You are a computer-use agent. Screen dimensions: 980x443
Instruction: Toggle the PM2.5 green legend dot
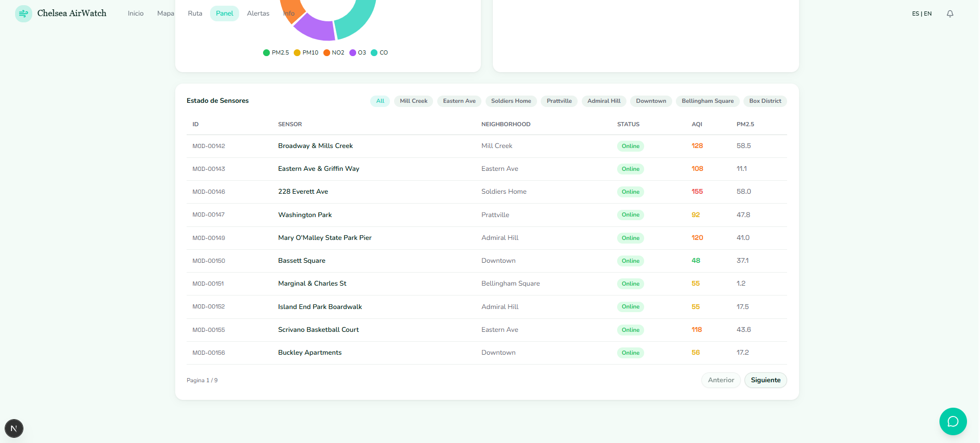click(x=266, y=52)
